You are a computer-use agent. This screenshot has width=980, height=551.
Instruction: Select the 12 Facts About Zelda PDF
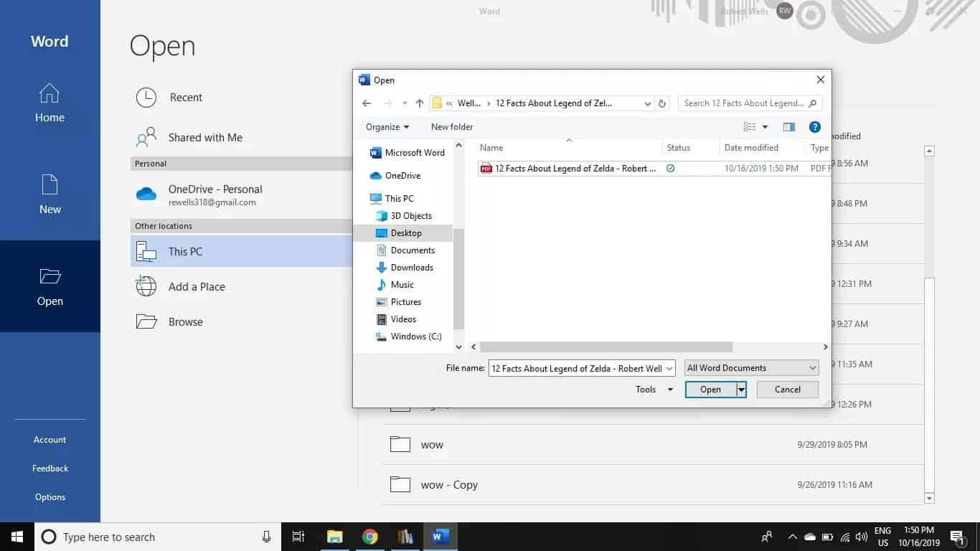point(653,169)
